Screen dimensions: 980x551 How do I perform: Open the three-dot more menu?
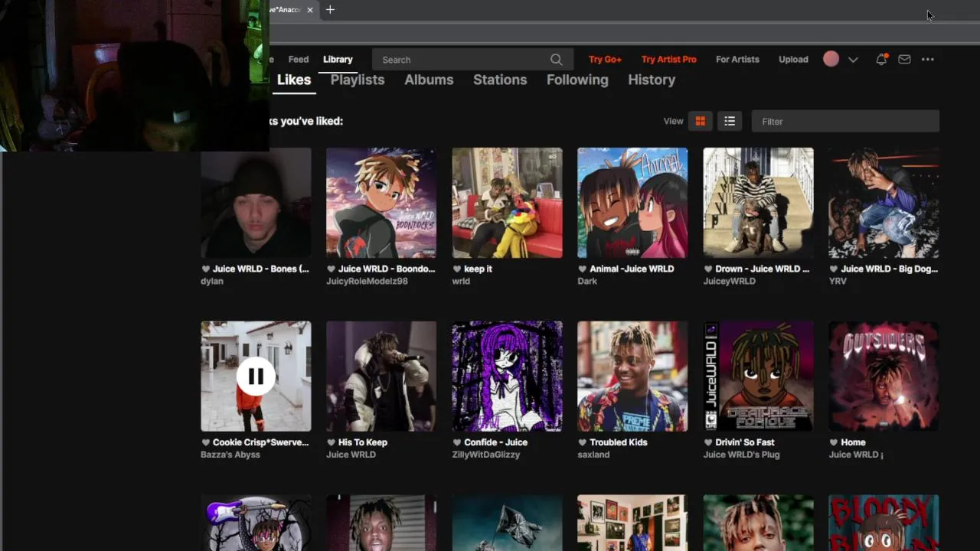[x=928, y=59]
